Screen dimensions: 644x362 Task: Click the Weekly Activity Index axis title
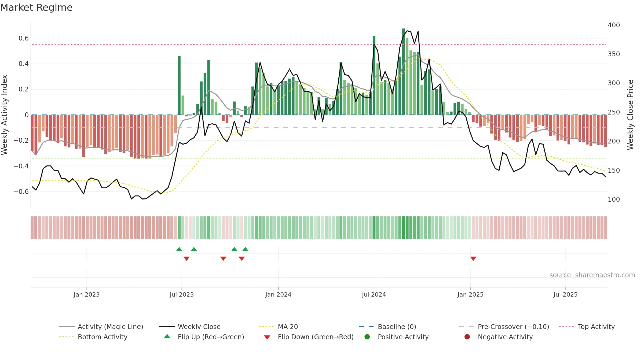click(x=4, y=115)
